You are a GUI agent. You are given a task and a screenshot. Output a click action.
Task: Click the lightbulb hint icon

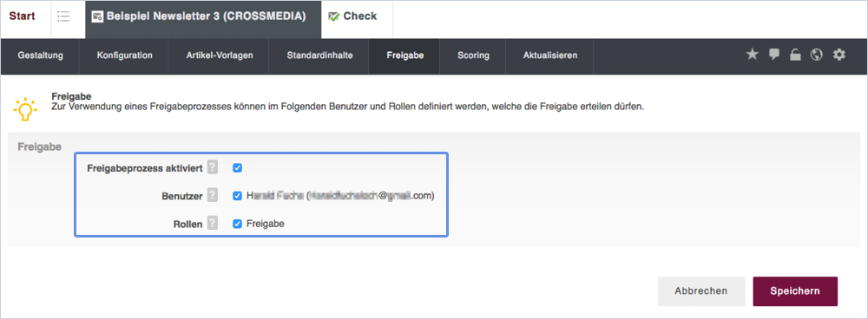pyautogui.click(x=25, y=109)
